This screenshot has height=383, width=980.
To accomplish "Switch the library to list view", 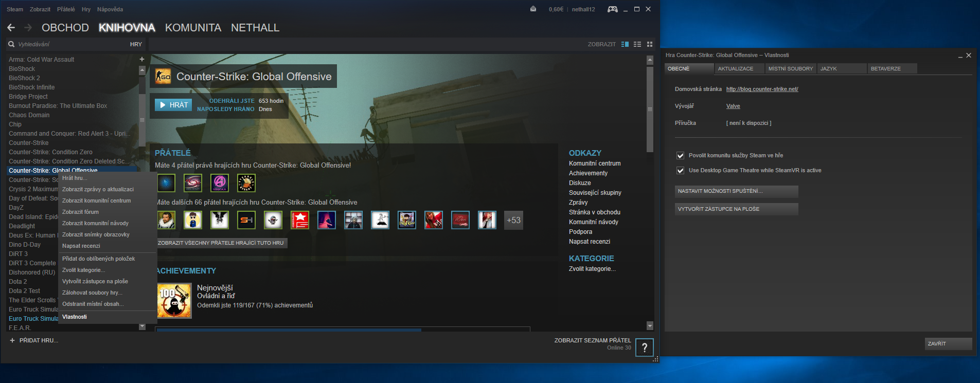I will 637,44.
